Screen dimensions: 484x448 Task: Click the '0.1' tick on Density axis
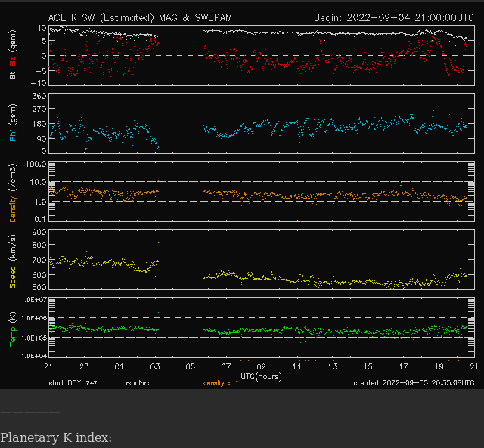[40, 219]
